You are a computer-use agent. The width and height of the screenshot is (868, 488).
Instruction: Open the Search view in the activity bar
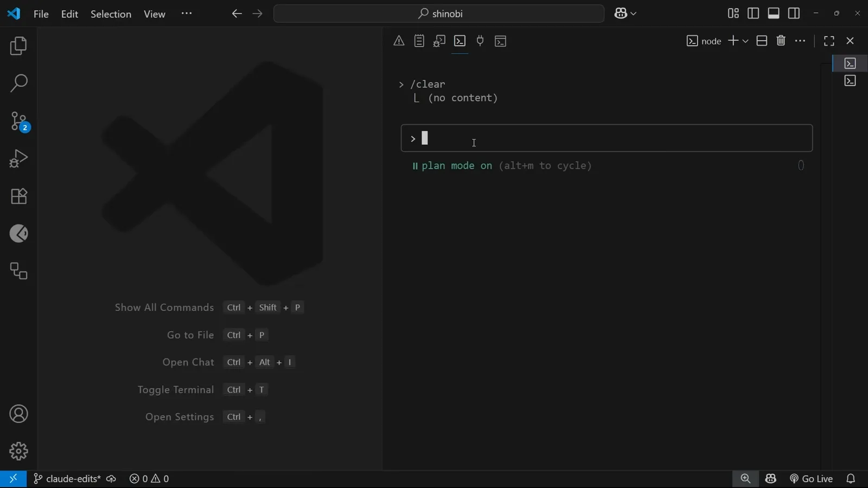pyautogui.click(x=18, y=84)
